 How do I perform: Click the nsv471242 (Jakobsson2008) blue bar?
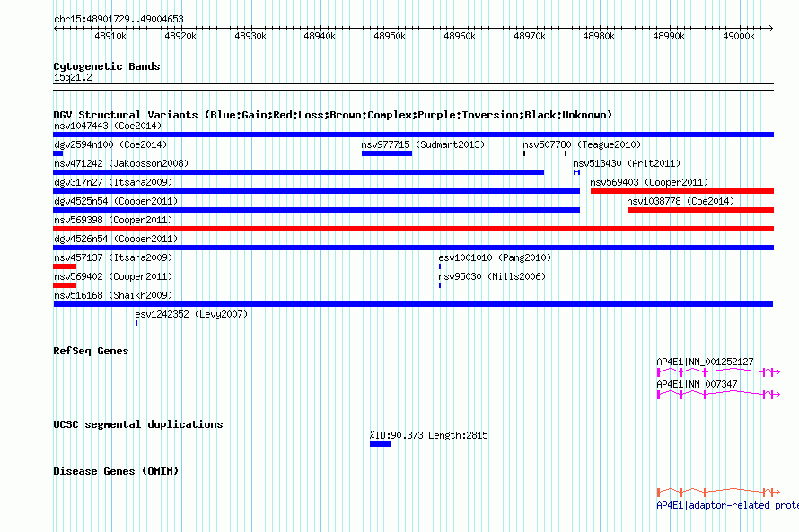(x=299, y=172)
